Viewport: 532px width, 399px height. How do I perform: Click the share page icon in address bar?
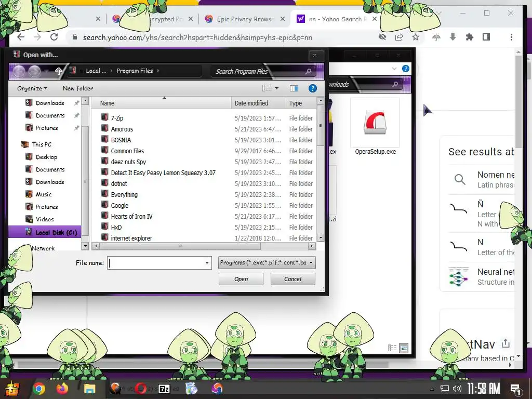(399, 37)
